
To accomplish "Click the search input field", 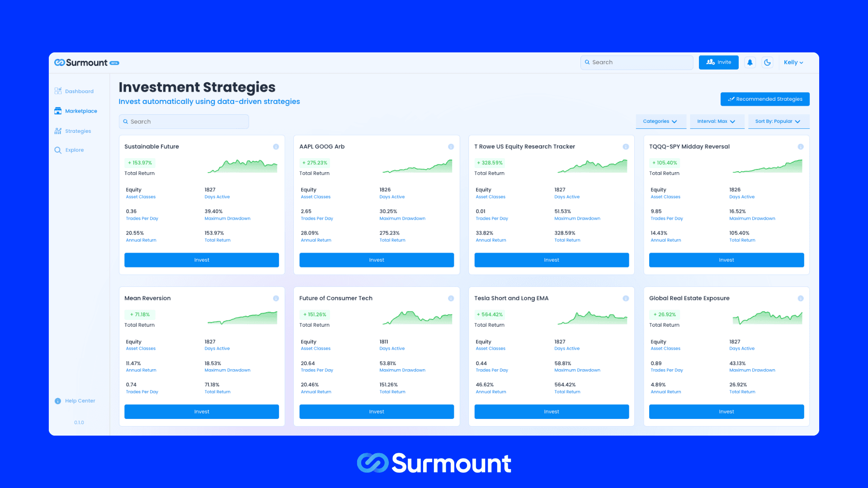I will coord(184,122).
